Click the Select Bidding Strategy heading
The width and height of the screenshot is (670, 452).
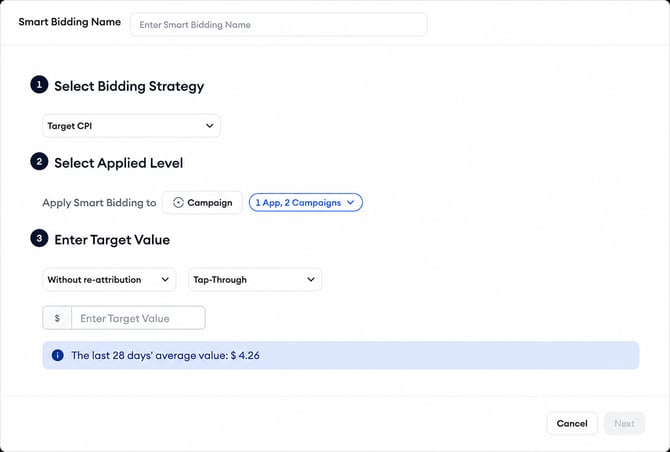129,86
